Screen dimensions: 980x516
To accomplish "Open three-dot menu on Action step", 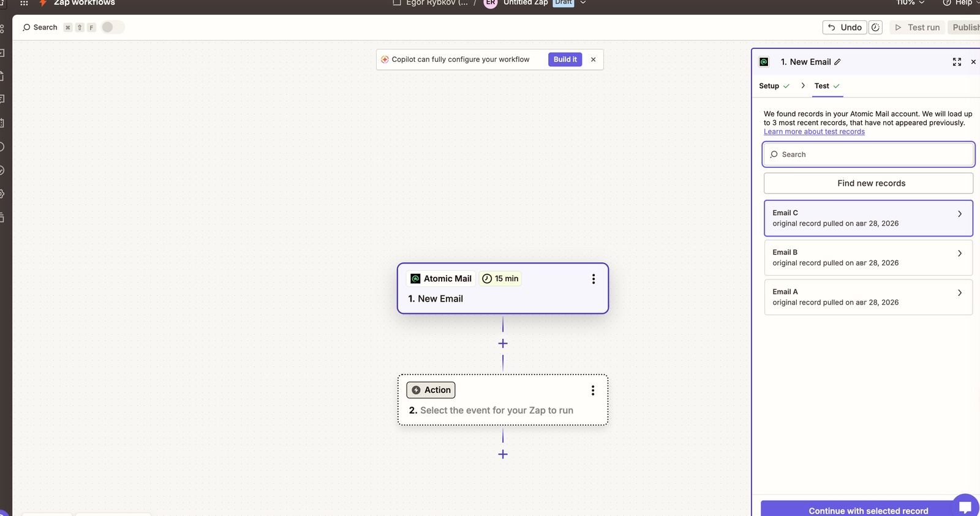I will [x=592, y=390].
